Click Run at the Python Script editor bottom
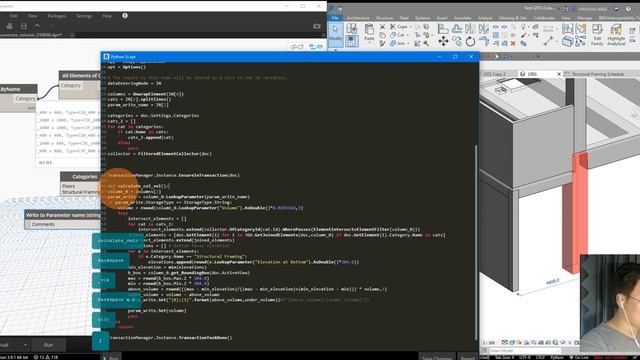Image resolution: width=640 pixels, height=360 pixels. coord(111,358)
